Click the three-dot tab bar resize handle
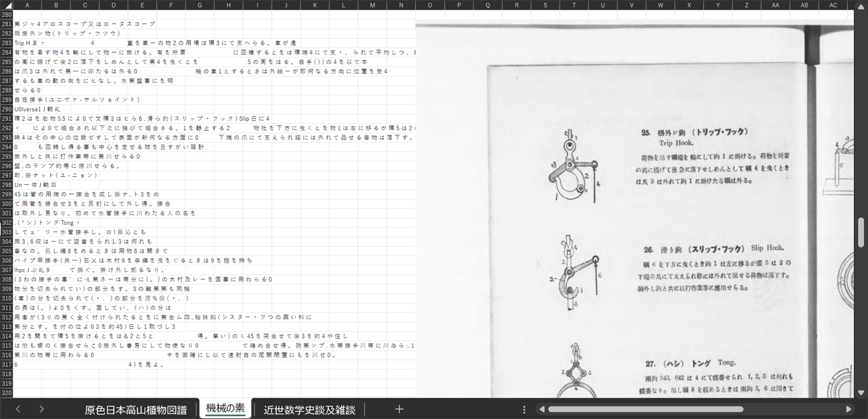This screenshot has height=419, width=868. 524,409
